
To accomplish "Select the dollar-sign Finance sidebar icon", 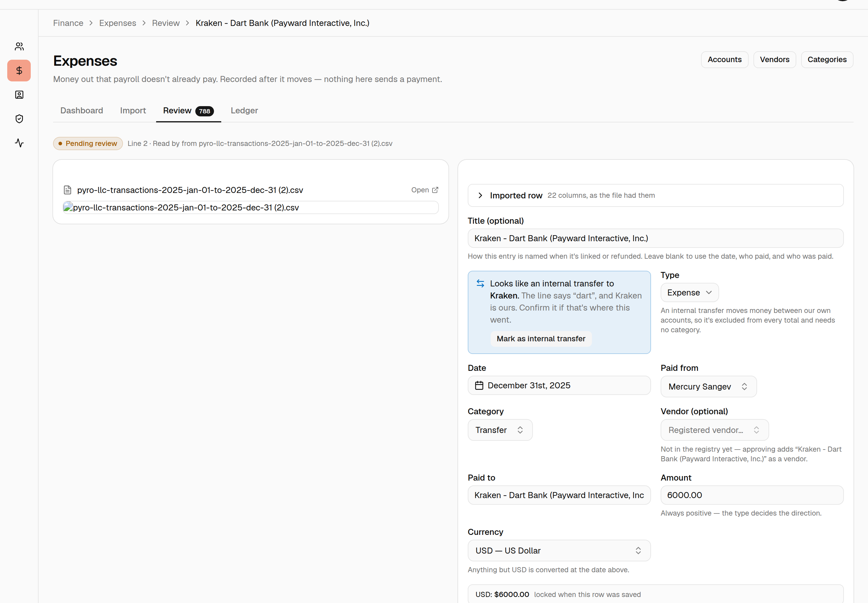I will tap(19, 71).
